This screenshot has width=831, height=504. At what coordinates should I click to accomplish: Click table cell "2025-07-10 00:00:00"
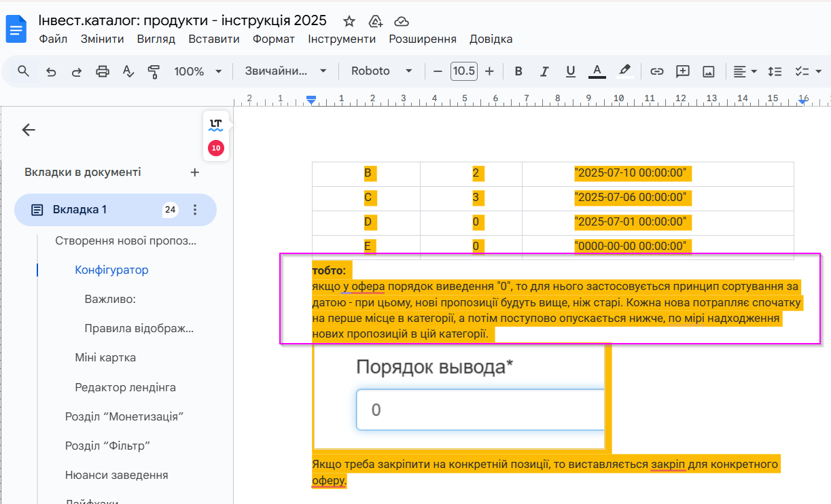click(x=632, y=173)
